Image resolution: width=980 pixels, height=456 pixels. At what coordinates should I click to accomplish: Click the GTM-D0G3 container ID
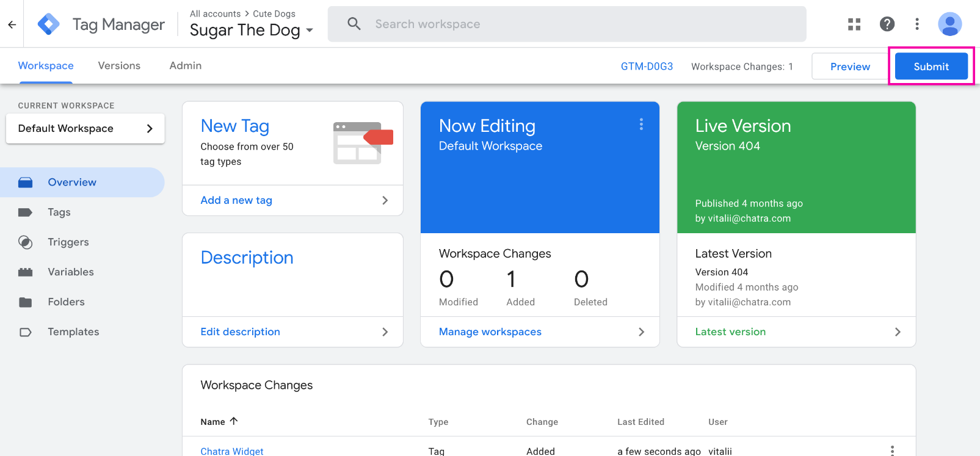coord(647,67)
